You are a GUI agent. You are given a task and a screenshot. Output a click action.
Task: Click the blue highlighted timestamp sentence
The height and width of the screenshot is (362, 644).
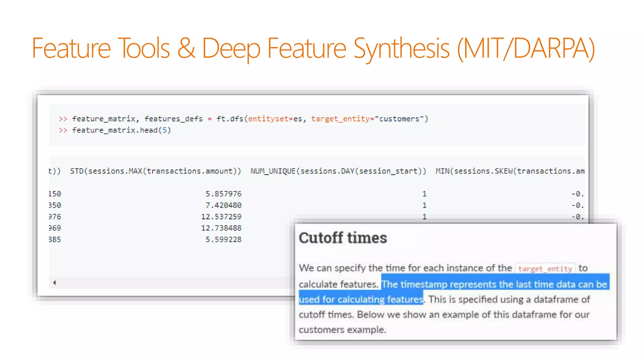pyautogui.click(x=495, y=284)
